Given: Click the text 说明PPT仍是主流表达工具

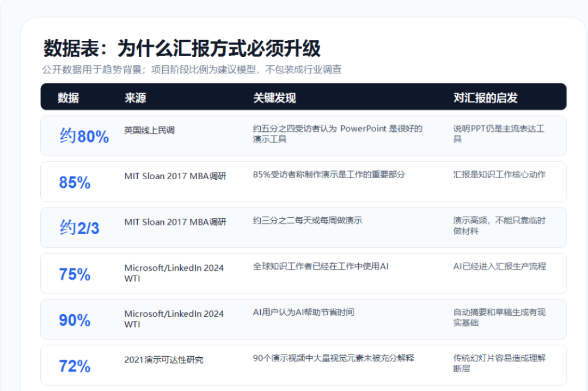Looking at the screenshot, I should [499, 134].
